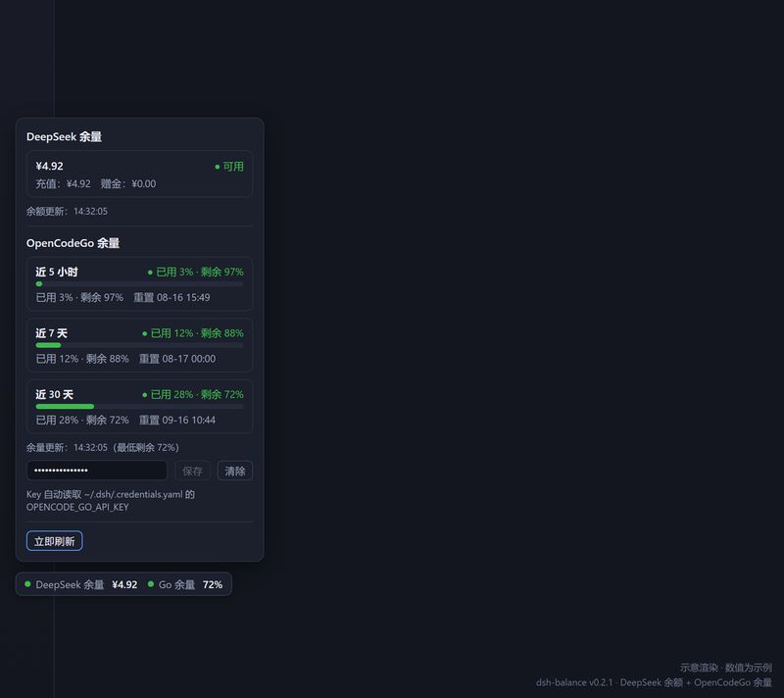Screen dimensions: 784x698
Task: Click the 立即刷新 refresh button
Action: click(x=55, y=541)
